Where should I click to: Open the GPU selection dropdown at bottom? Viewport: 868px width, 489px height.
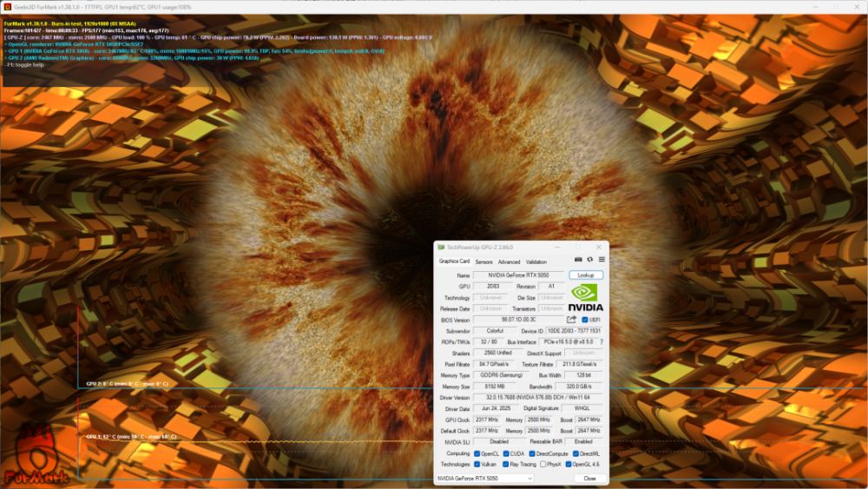[485, 479]
